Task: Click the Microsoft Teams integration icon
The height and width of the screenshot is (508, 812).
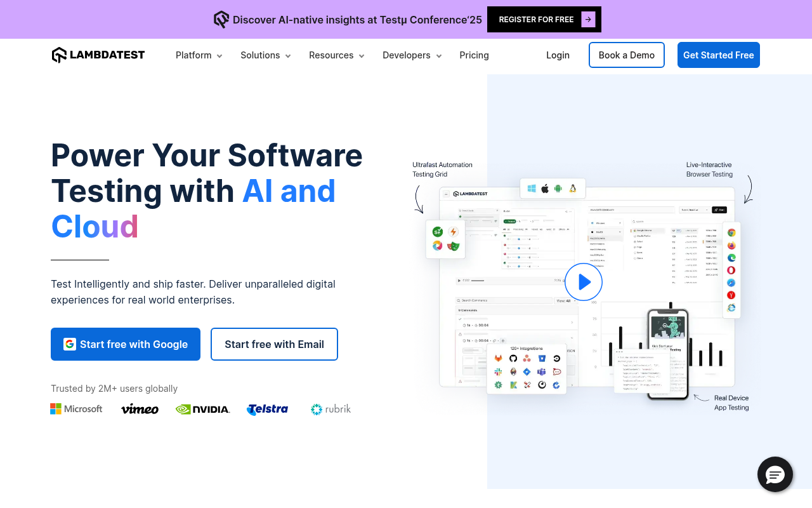Action: coord(541,371)
